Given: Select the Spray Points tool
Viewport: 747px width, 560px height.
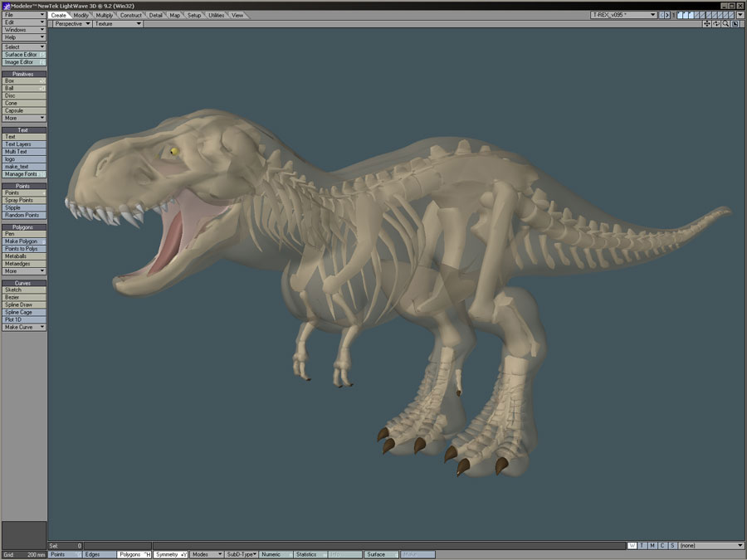Looking at the screenshot, I should coord(24,201).
